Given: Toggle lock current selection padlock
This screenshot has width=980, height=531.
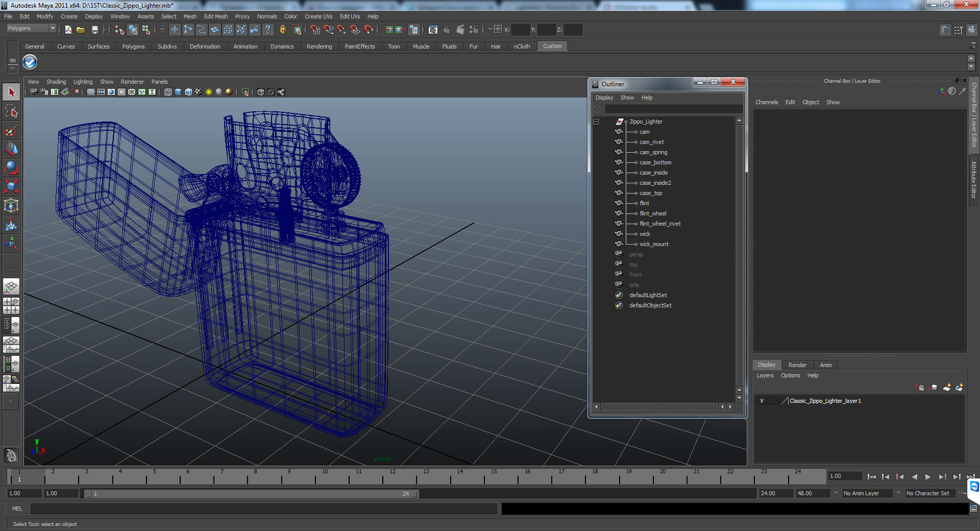Looking at the screenshot, I should pos(283,30).
